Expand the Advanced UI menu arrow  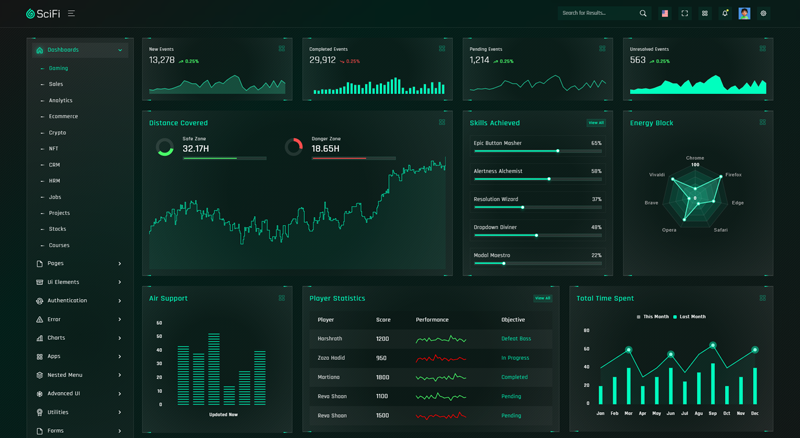tap(120, 394)
